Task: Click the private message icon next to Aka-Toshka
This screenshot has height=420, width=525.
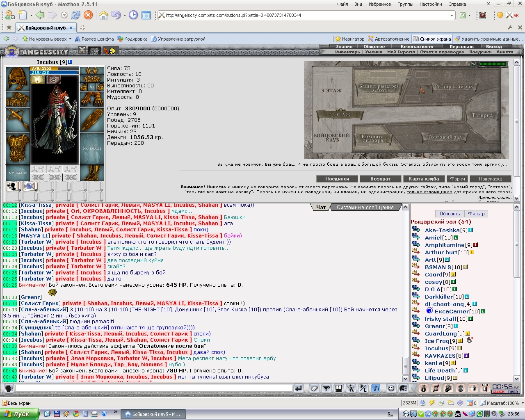Action: click(x=415, y=230)
